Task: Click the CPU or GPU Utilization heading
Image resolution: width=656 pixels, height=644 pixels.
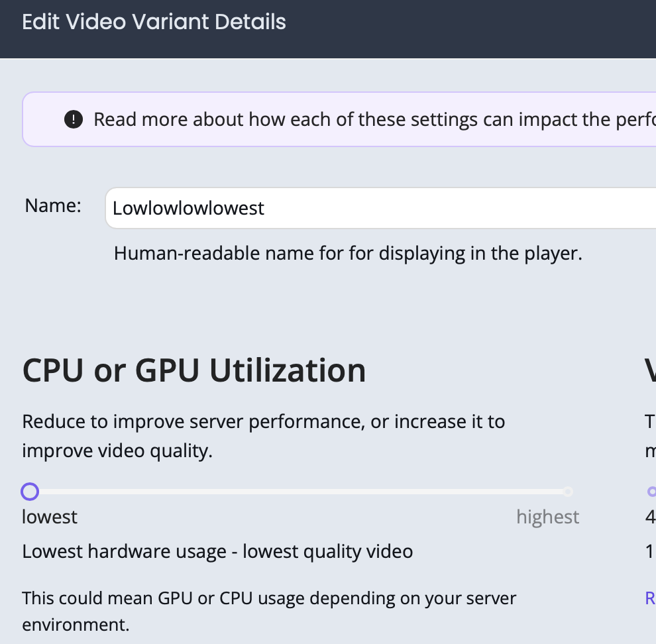Action: pos(194,370)
